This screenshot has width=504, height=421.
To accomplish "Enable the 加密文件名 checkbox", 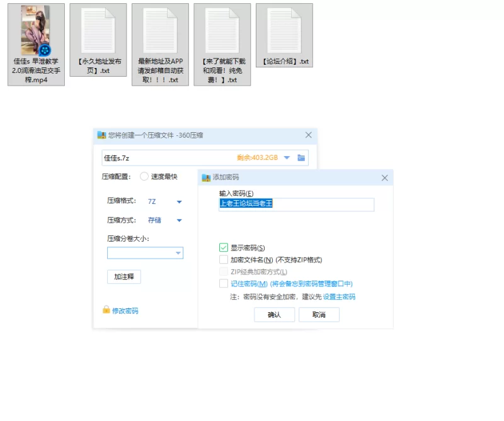I will coord(224,259).
